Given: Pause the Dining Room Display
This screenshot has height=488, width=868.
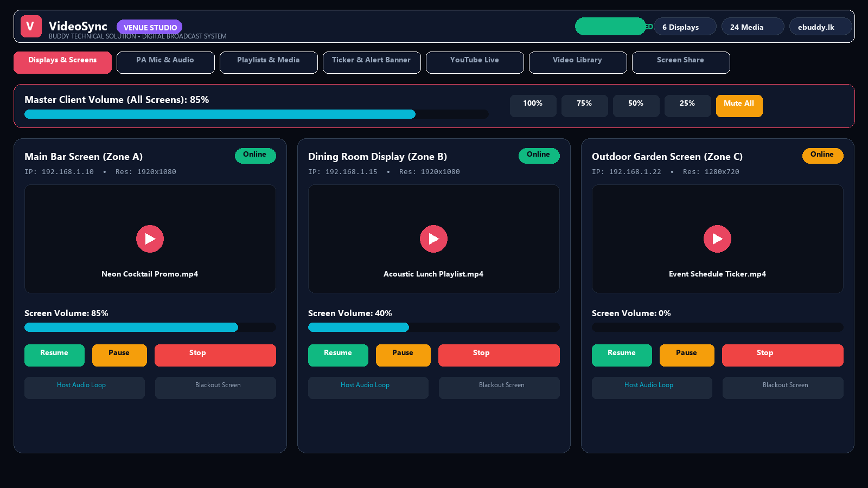Looking at the screenshot, I should point(403,355).
